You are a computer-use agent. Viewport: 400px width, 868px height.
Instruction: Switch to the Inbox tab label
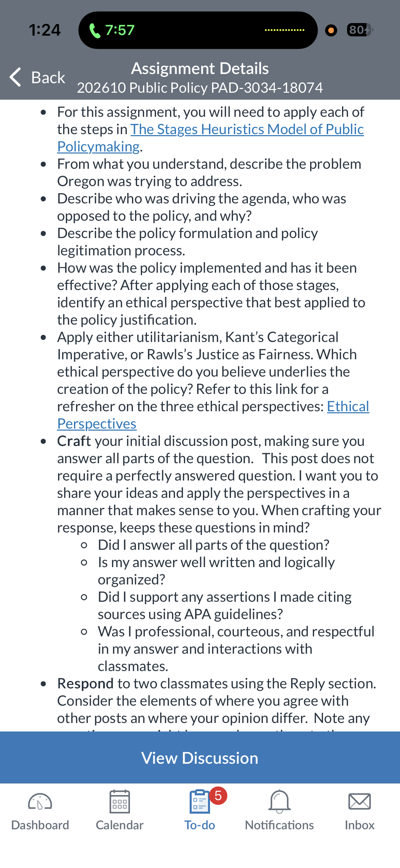(x=360, y=825)
